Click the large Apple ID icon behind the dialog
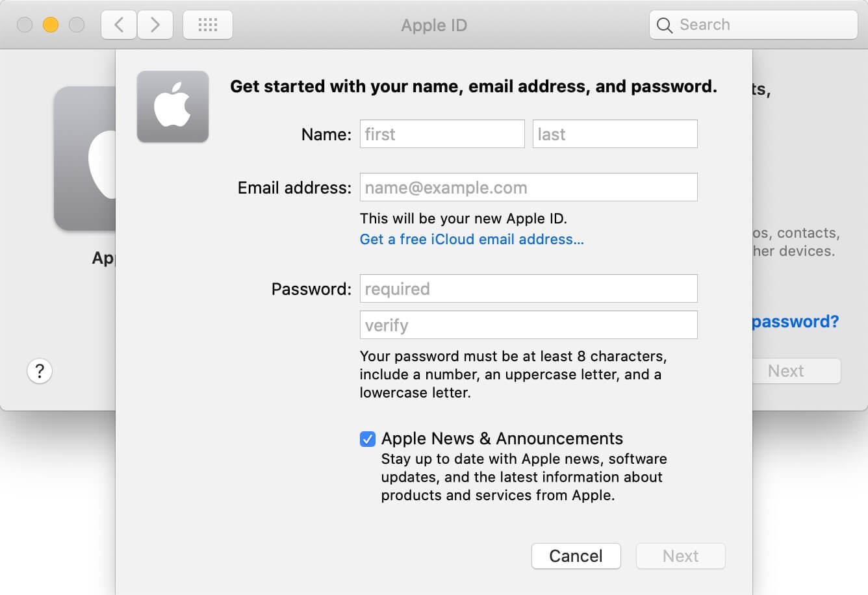Screen dimensions: 868x595 (x=85, y=158)
